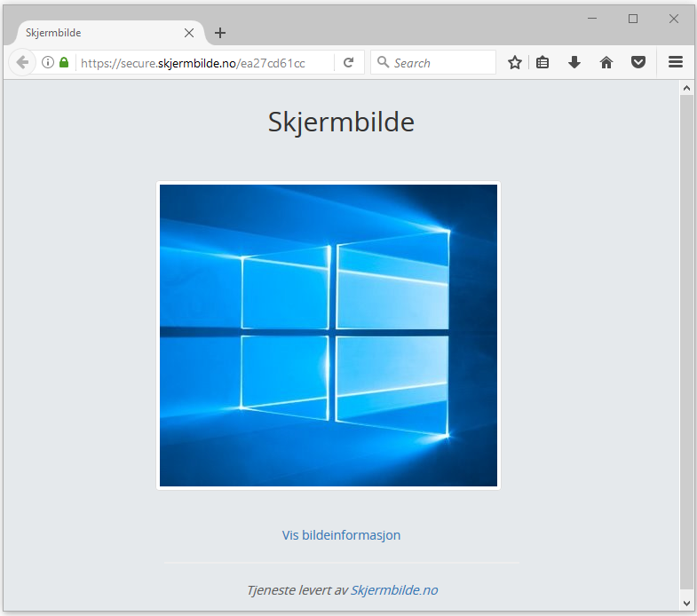Show bookmarks list icon
697x616 pixels.
point(543,63)
